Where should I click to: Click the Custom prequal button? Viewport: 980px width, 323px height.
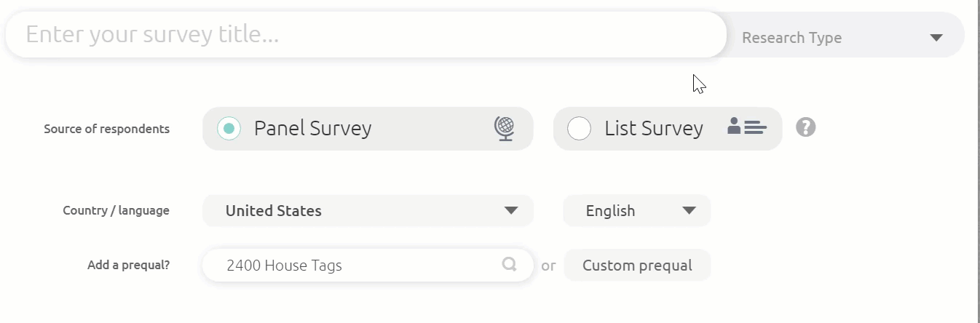637,266
